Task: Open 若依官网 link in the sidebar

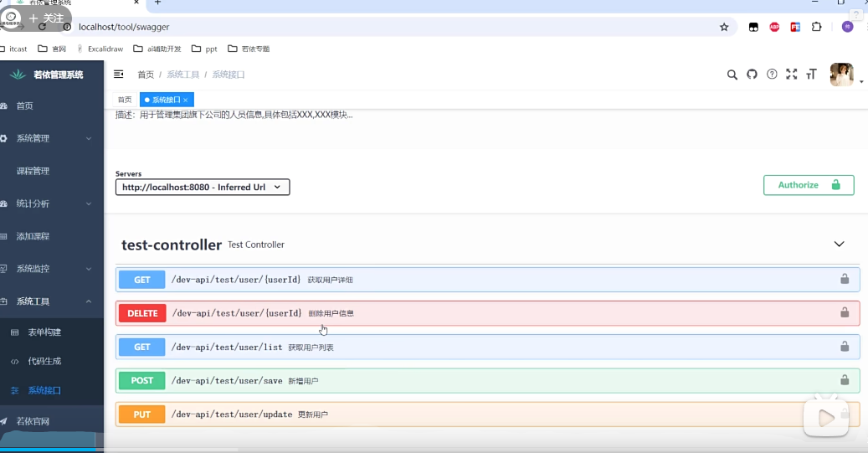Action: pos(33,421)
